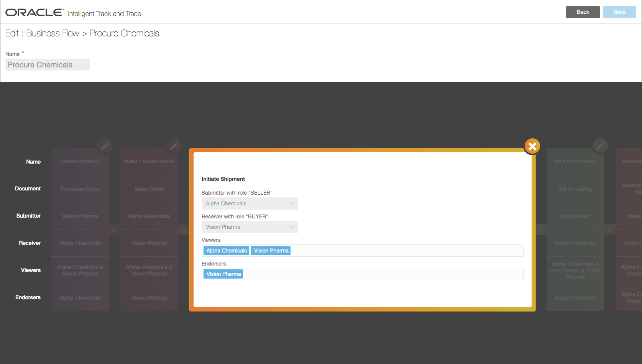The image size is (642, 364).
Task: Open the Receiver dropdown showing Vision Pharma
Action: click(250, 227)
